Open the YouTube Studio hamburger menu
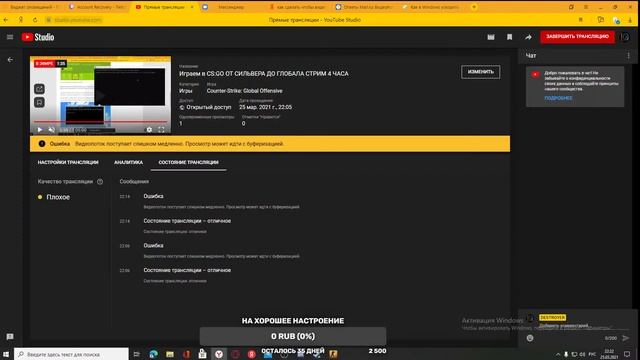This screenshot has width=640, height=360. pyautogui.click(x=10, y=37)
